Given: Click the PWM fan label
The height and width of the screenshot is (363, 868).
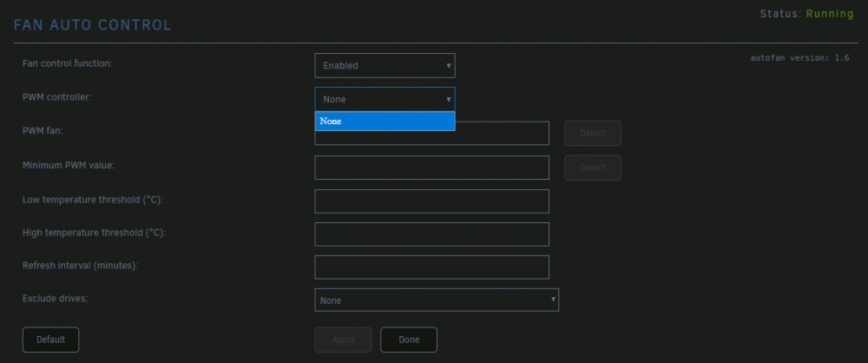Looking at the screenshot, I should click(43, 131).
